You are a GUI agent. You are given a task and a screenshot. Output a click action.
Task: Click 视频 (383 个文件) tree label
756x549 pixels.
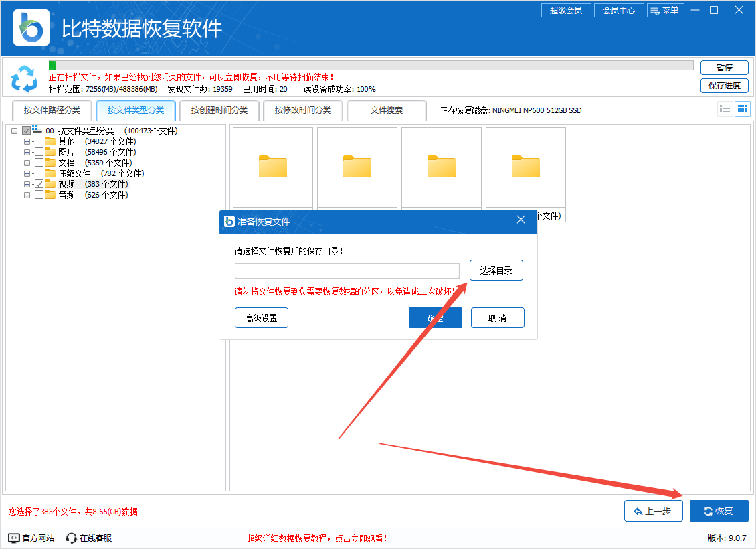pos(93,184)
